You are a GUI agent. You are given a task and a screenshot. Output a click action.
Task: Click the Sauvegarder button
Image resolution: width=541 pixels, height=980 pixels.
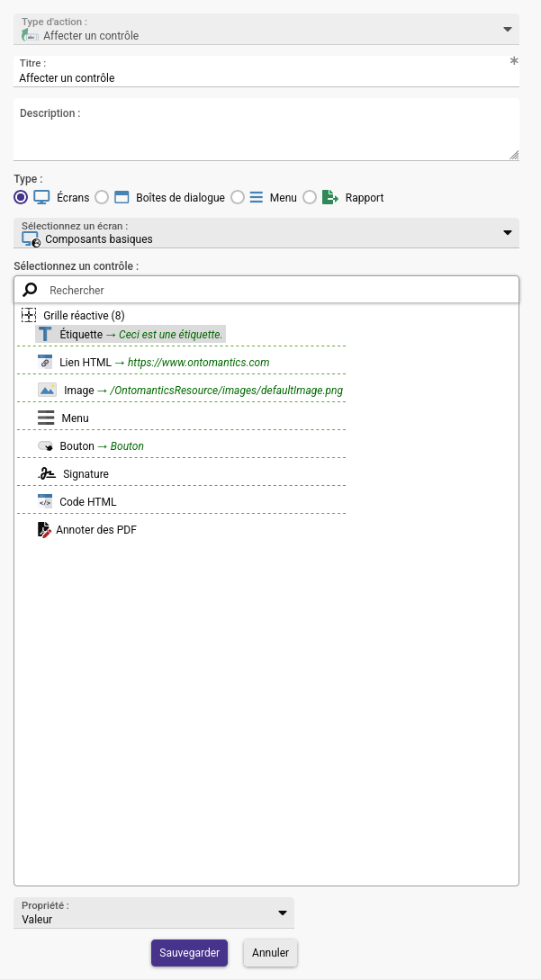point(190,953)
